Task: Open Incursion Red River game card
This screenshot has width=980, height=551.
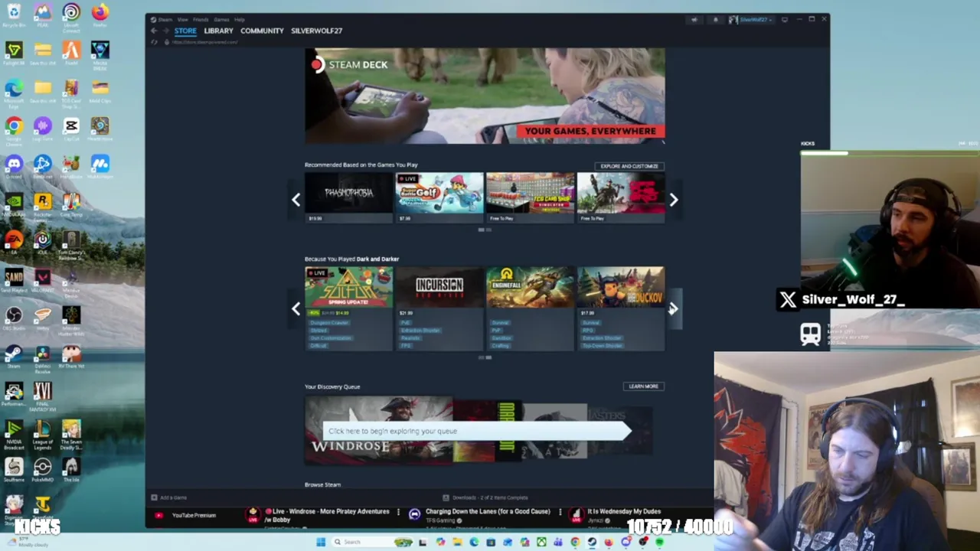Action: 439,308
